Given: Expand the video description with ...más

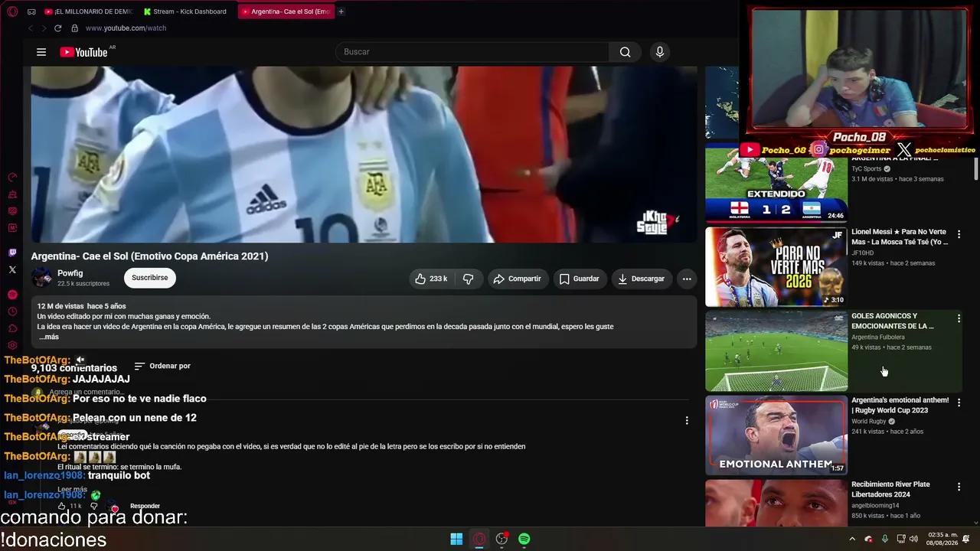Looking at the screenshot, I should tap(49, 337).
